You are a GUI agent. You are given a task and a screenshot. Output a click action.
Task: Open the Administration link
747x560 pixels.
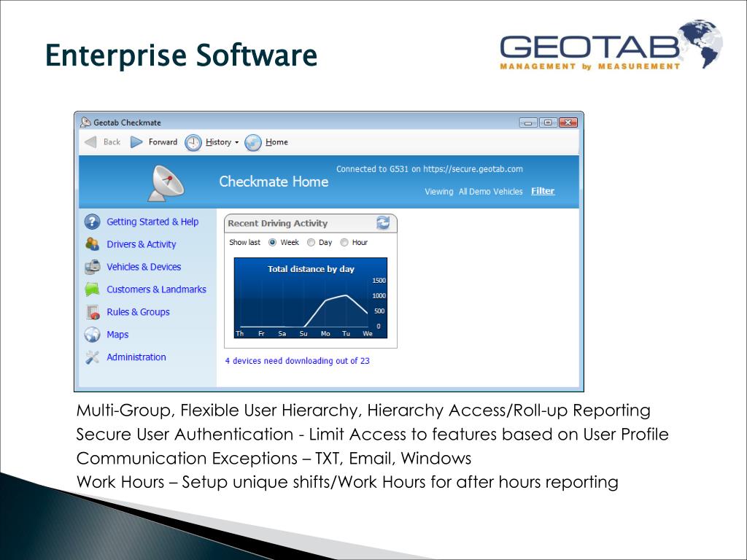coord(136,357)
